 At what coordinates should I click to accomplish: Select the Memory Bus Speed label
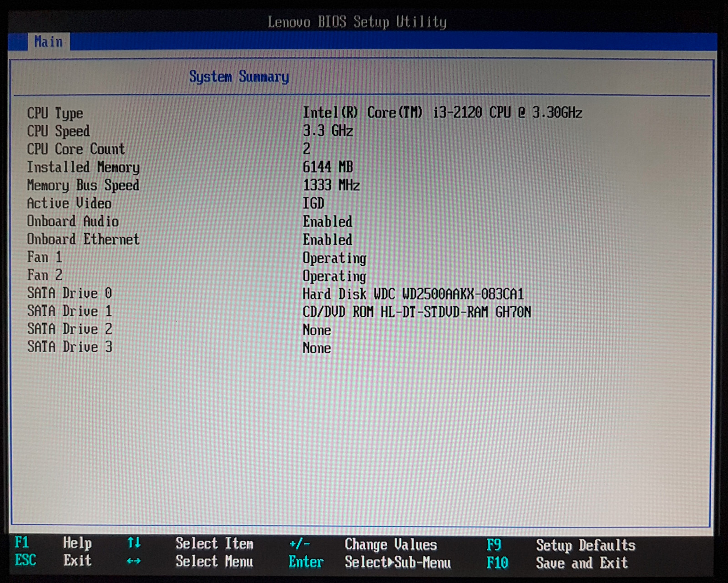(x=83, y=186)
